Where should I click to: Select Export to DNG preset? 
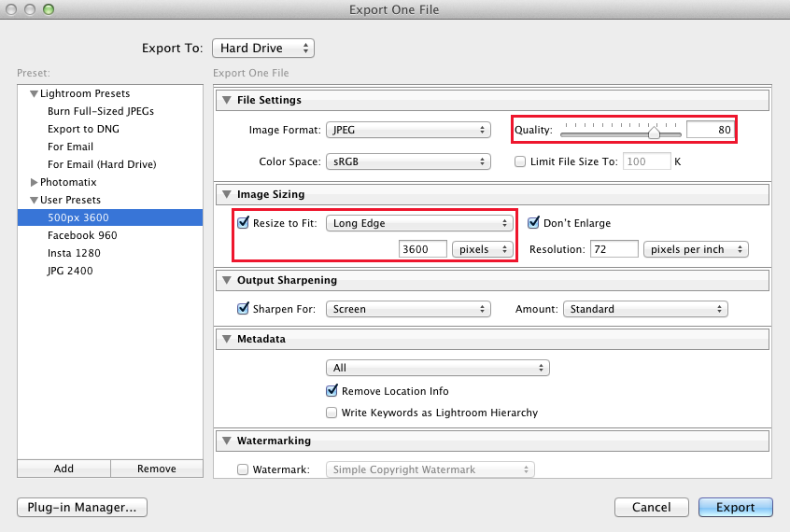(83, 129)
